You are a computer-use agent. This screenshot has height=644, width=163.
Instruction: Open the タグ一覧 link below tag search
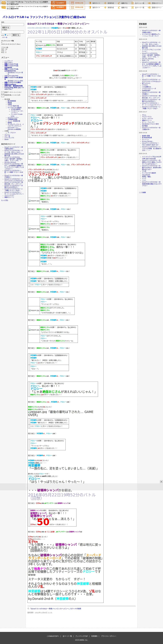point(4,37)
